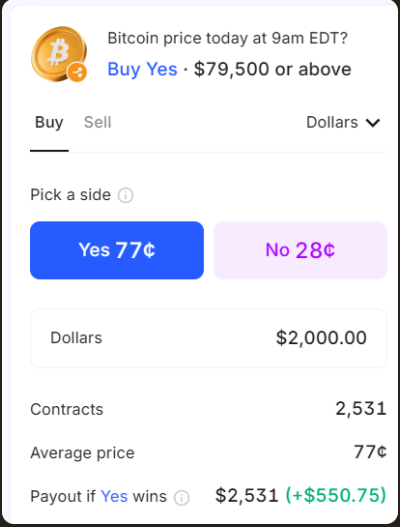Focus the Dollars amount input field
Viewport: 400px width, 527px height.
click(x=208, y=338)
